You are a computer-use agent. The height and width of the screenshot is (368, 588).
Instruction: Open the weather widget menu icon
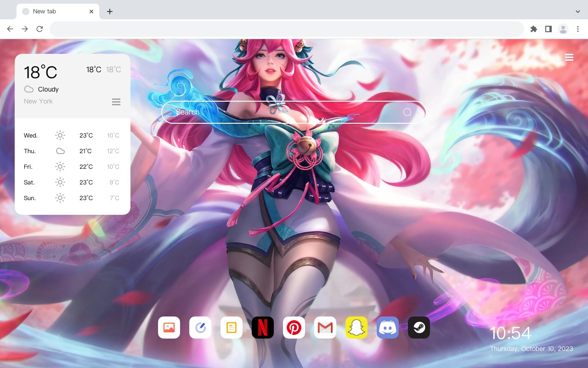click(x=116, y=102)
